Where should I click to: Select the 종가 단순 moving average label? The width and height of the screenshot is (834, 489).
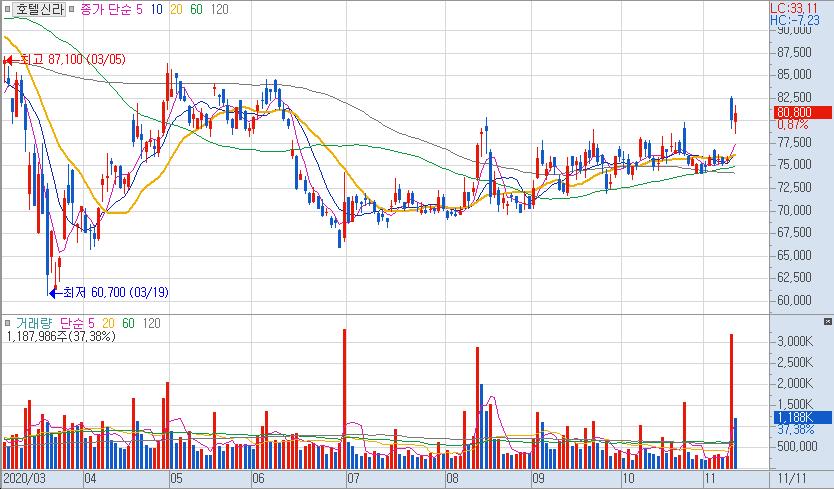point(105,10)
